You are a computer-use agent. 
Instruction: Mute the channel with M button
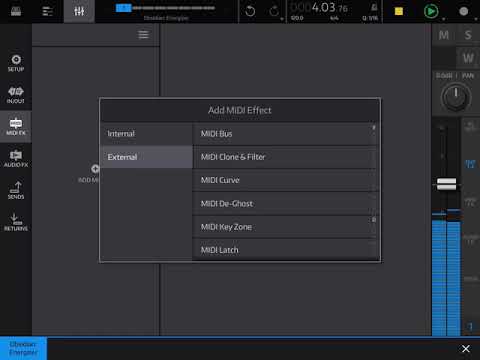pos(444,35)
